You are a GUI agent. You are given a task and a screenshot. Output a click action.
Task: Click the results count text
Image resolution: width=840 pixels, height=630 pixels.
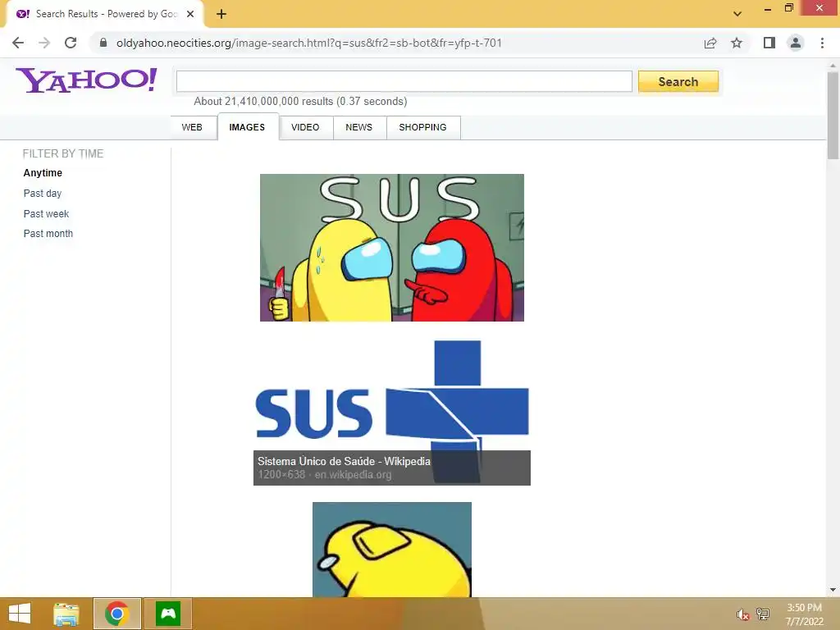[x=300, y=101]
